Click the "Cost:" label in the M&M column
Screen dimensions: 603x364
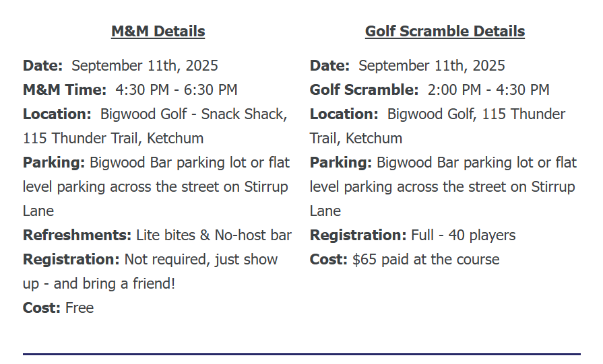click(42, 307)
